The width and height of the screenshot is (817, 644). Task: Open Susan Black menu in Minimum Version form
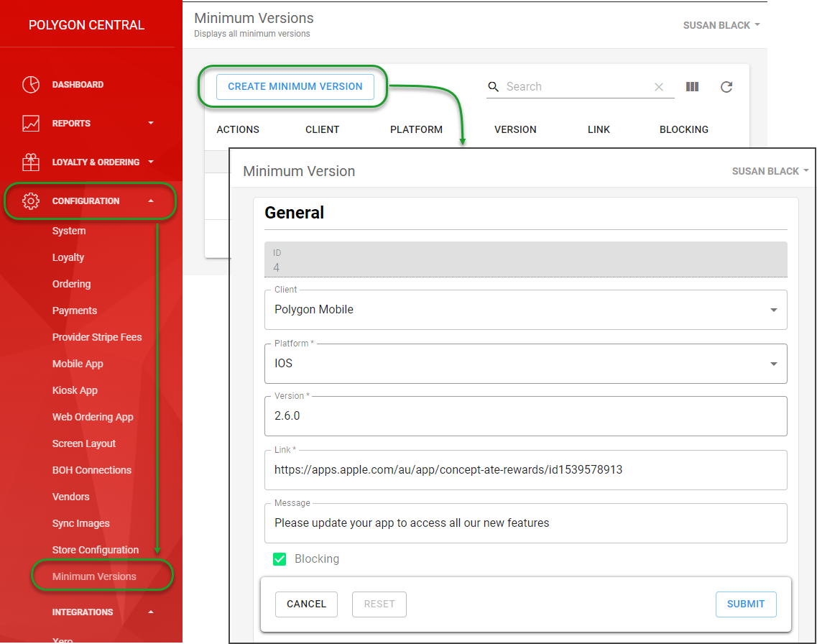click(x=770, y=171)
